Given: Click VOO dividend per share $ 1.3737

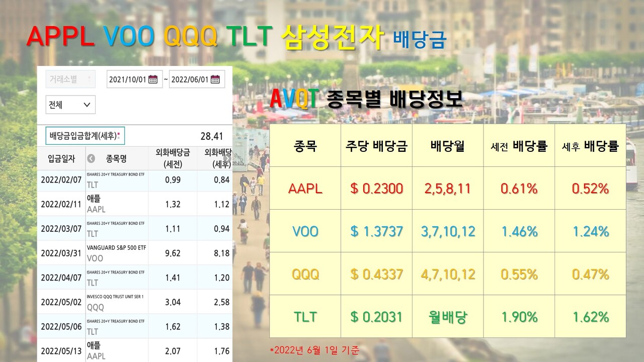Looking at the screenshot, I should 376,231.
